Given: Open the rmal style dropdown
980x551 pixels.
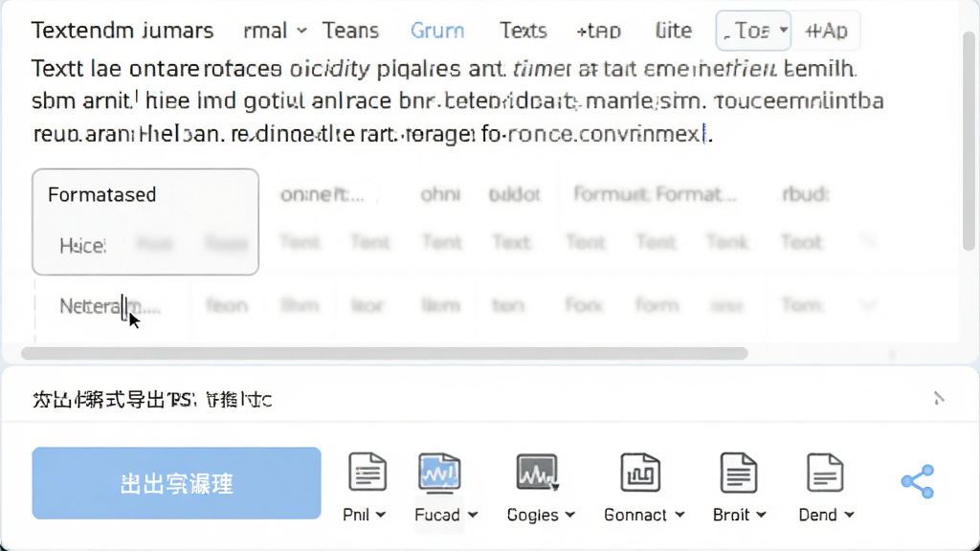Looking at the screenshot, I should click(x=275, y=30).
